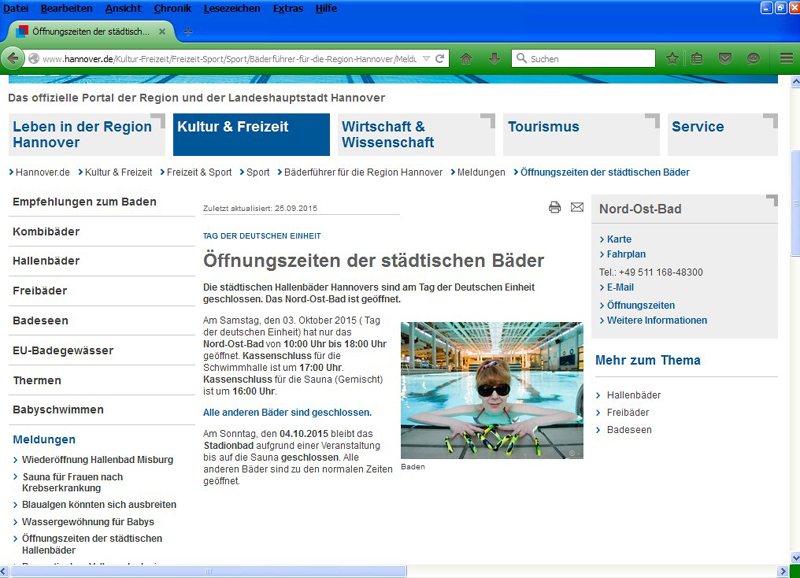Open a new tab with the plus button

pos(187,31)
